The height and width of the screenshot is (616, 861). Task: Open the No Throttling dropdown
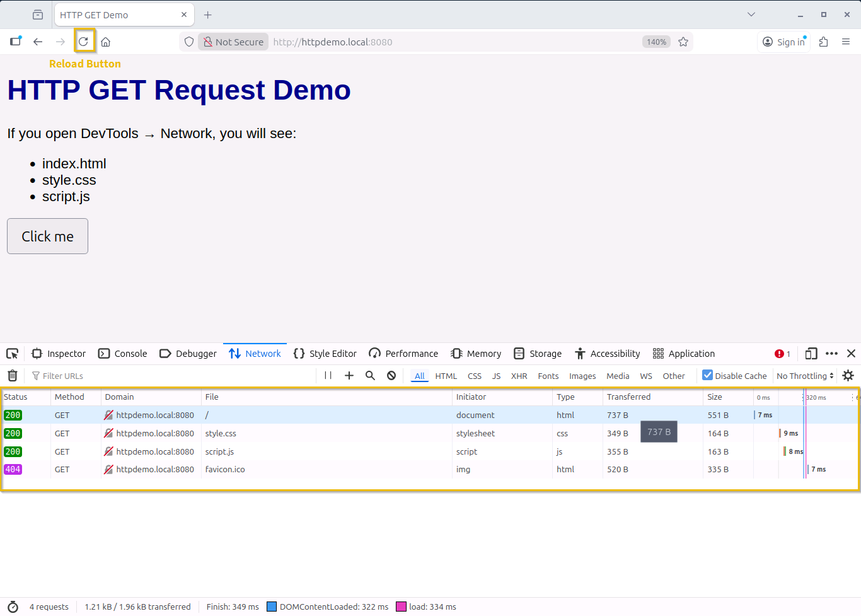pyautogui.click(x=805, y=375)
